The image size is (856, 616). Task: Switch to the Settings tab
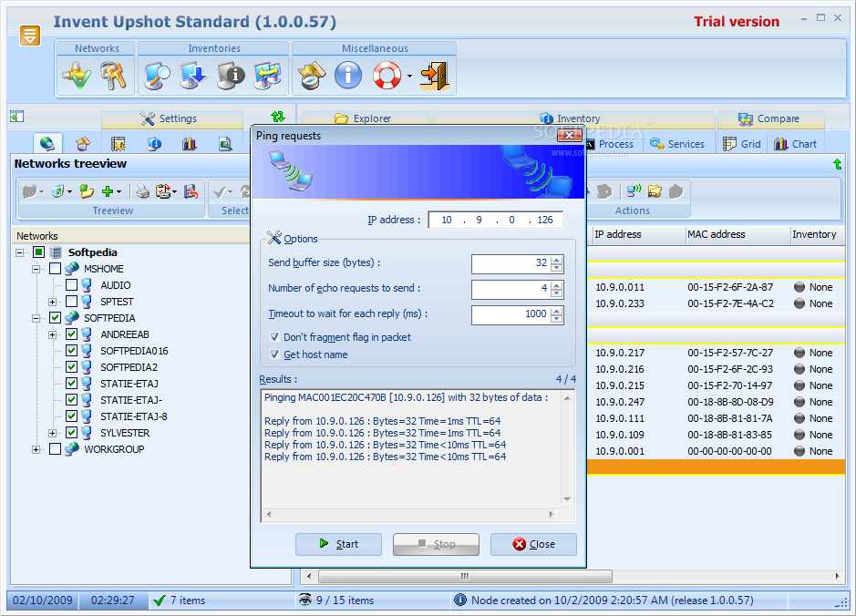[x=172, y=118]
